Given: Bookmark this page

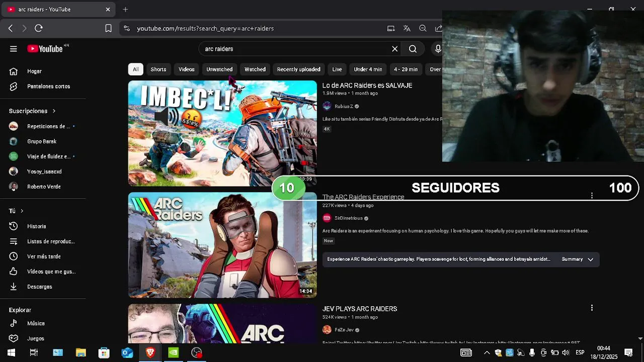Looking at the screenshot, I should click(x=108, y=28).
